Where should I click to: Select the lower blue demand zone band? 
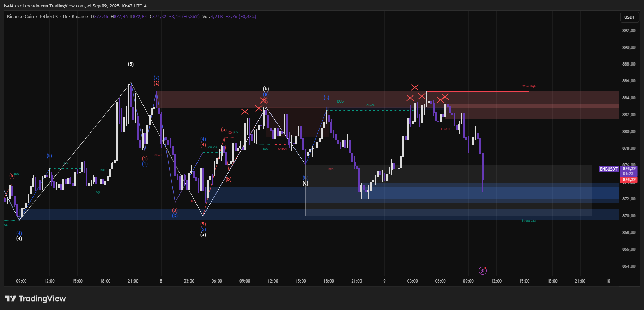pos(317,214)
